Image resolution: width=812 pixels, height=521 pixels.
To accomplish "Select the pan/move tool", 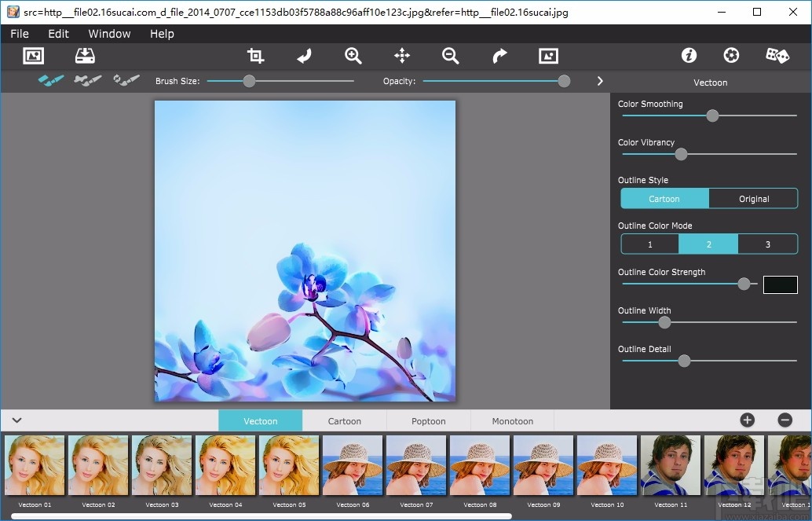I will coord(402,56).
